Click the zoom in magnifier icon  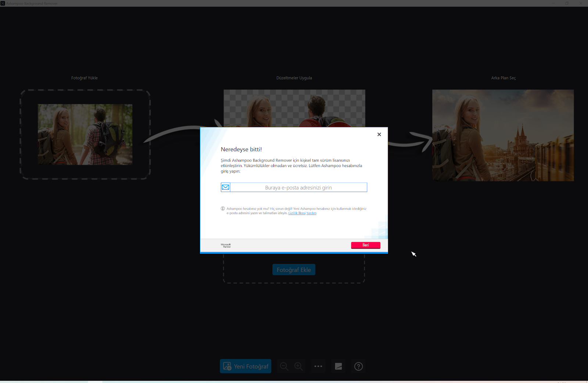299,366
